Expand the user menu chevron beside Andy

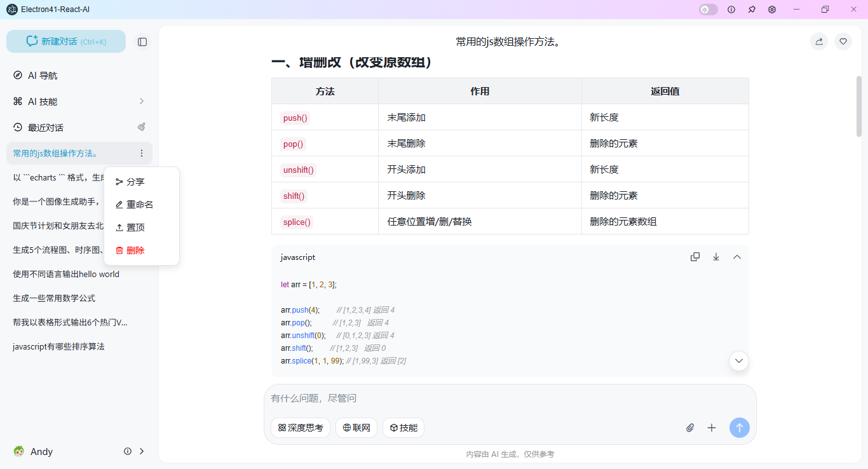coord(142,451)
